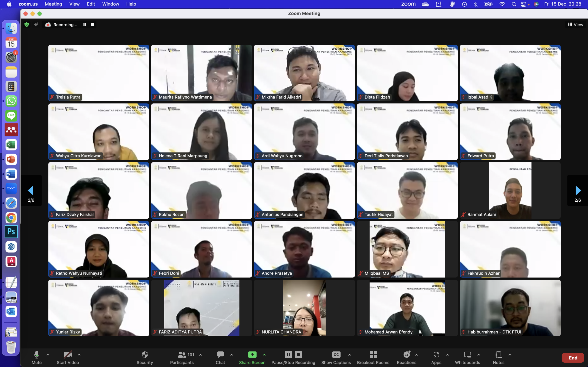588x367 pixels.
Task: Click the green encryption shield icon
Action: (x=27, y=25)
